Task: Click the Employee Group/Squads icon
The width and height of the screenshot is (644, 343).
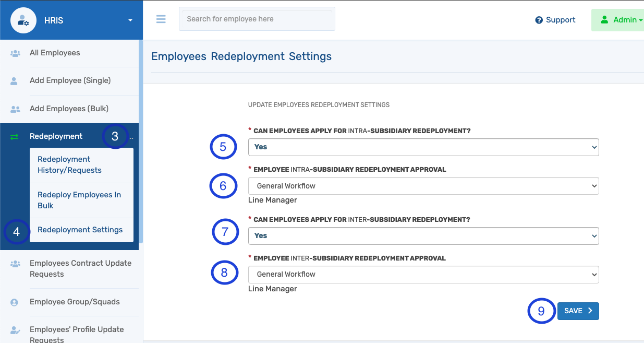Action: [x=15, y=302]
